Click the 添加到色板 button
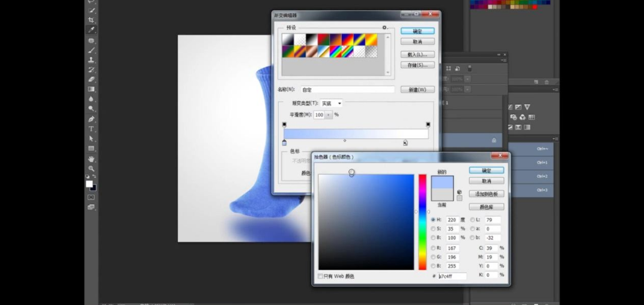 [x=486, y=194]
